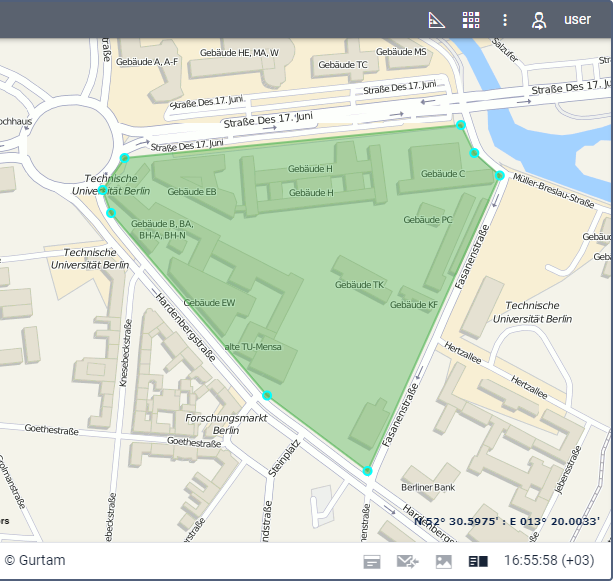
Task: Open the image viewer icon in footer
Action: (x=443, y=562)
